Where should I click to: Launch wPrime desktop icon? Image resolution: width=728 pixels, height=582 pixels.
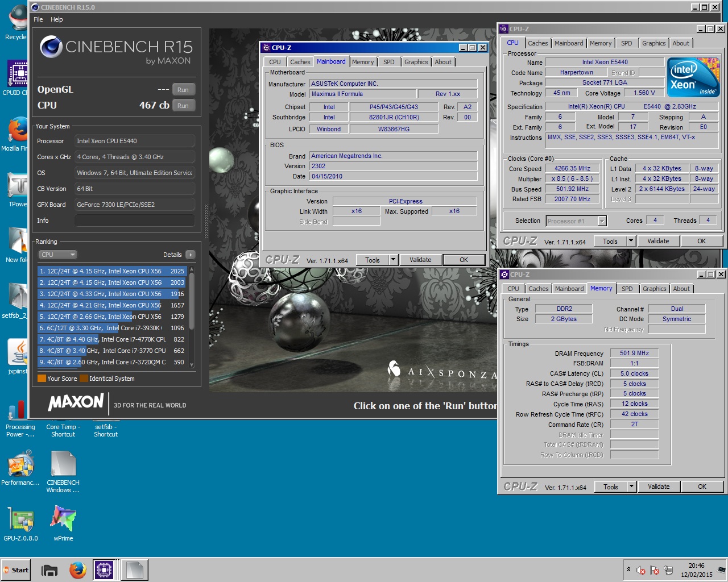pos(63,524)
